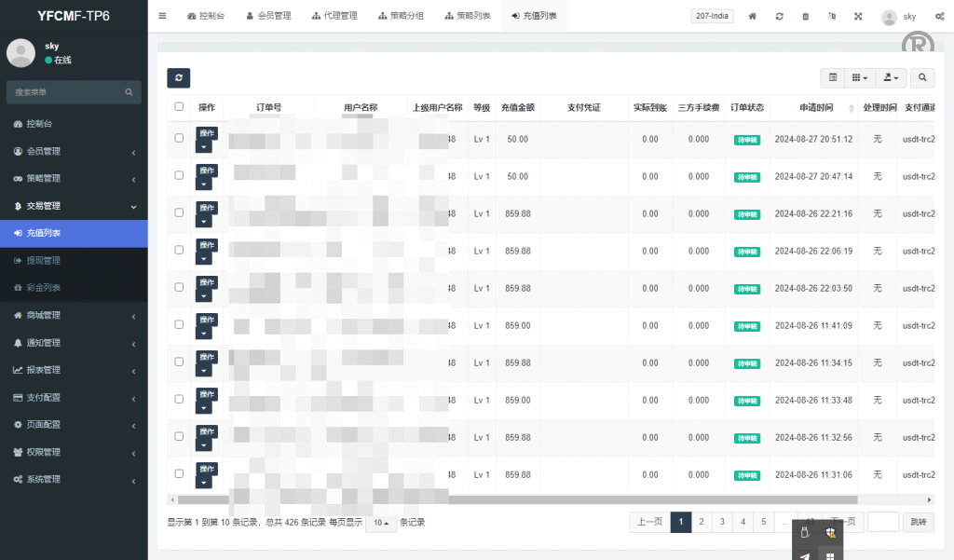Click the 跳转 jump button
954x560 pixels.
(919, 523)
